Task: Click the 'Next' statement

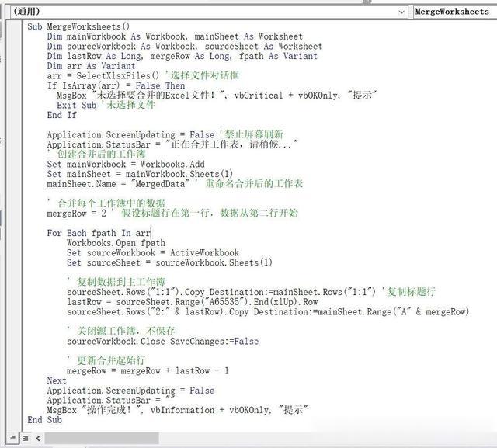Action: click(57, 380)
